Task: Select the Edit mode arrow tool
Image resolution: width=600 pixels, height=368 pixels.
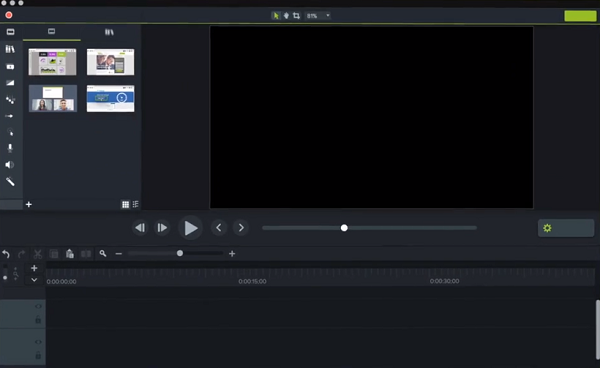Action: (x=276, y=16)
